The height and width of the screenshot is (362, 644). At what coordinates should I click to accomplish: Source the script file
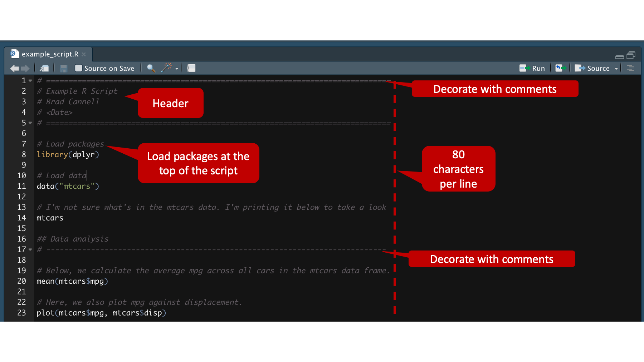point(592,68)
